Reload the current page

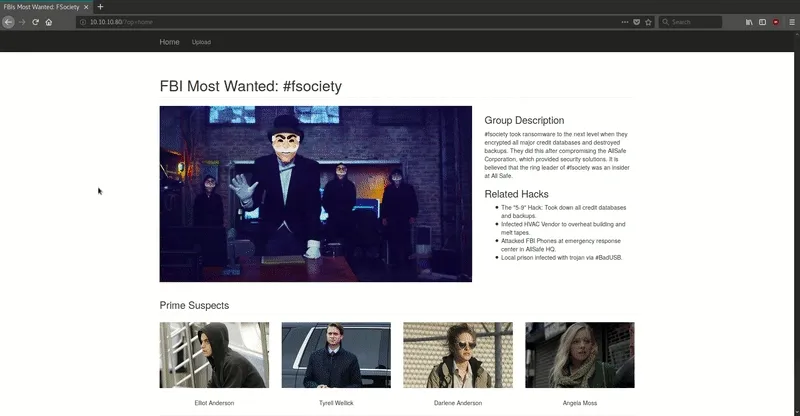(36, 21)
